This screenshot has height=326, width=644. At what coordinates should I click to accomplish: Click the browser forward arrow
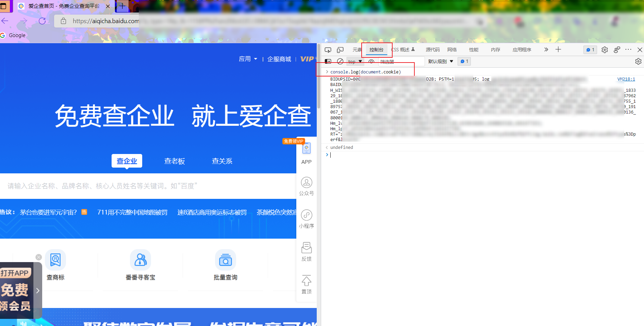click(x=23, y=21)
